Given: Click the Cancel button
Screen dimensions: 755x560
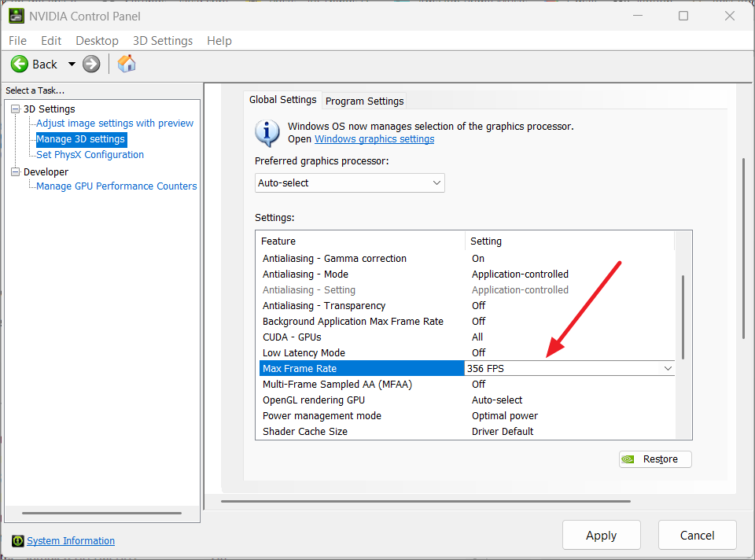Looking at the screenshot, I should [x=698, y=535].
